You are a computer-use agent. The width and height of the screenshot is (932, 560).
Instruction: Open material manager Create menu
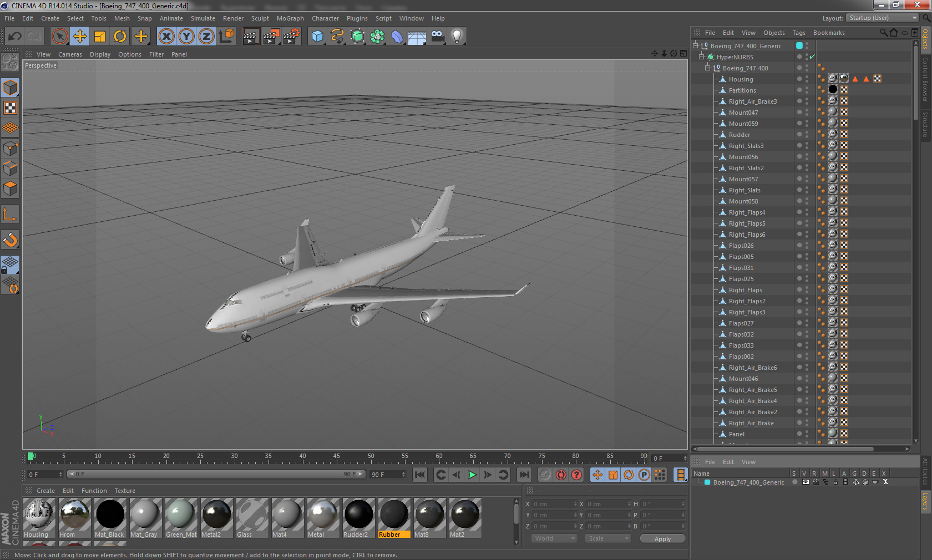[x=45, y=491]
